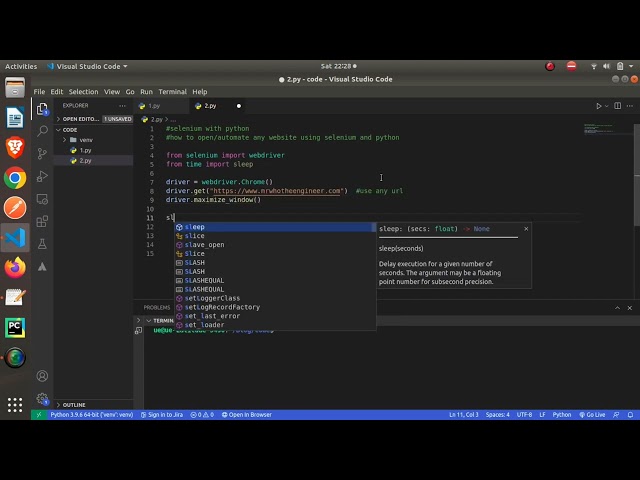Launch LibreOffice Writer from the dock
Screen dimensions: 640x480
[15, 118]
